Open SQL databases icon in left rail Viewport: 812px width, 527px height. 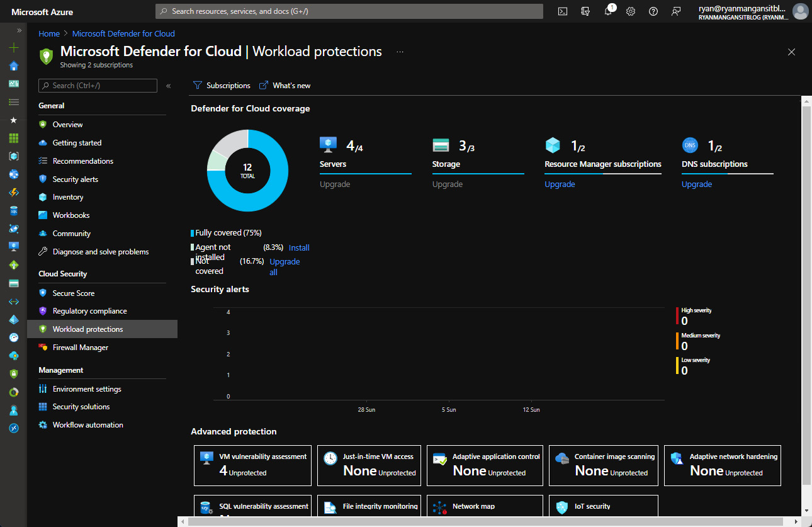click(14, 210)
